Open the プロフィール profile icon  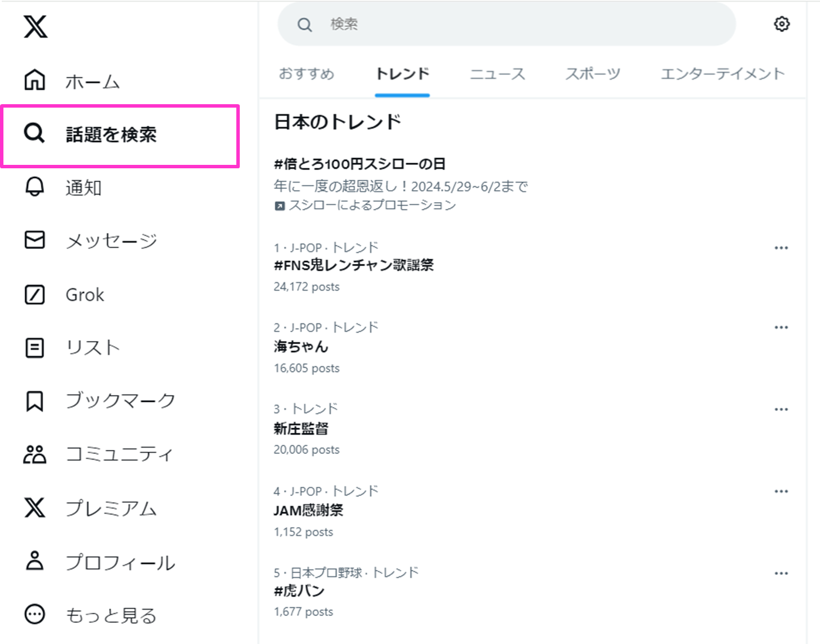(x=34, y=561)
